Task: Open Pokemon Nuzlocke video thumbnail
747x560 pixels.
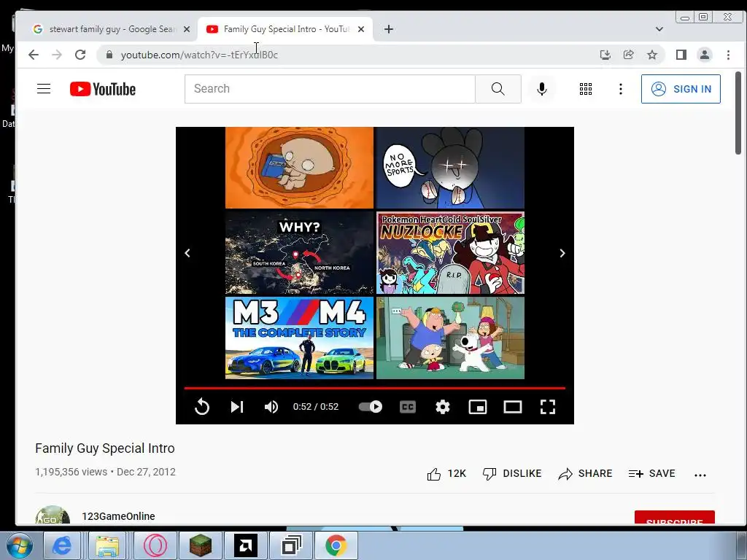Action: (x=450, y=253)
